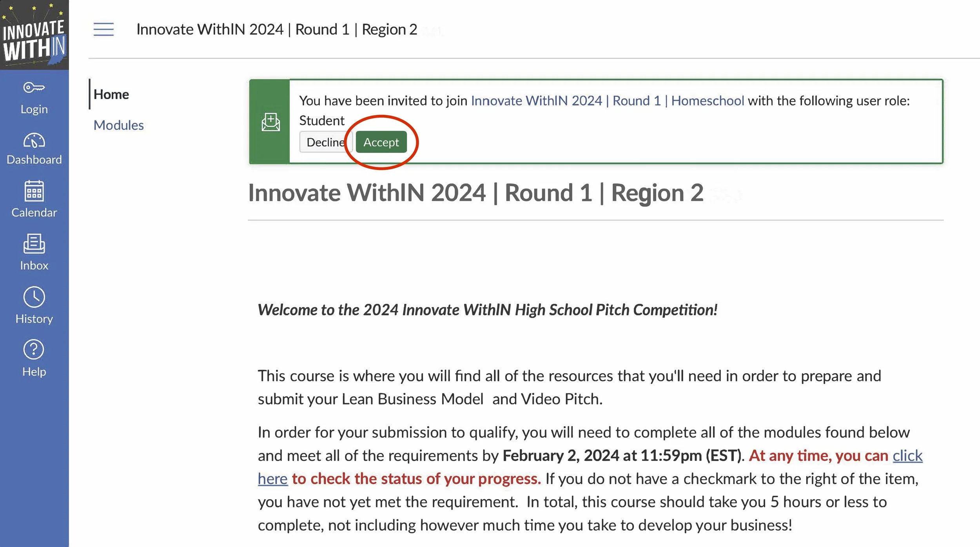This screenshot has height=547, width=980.
Task: Click the Dashboard label in sidebar
Action: tap(34, 160)
